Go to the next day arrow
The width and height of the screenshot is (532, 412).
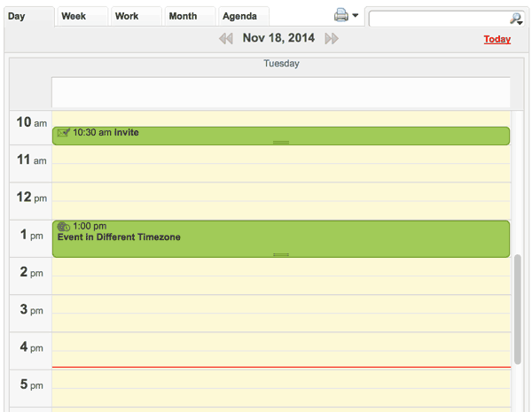tap(332, 38)
